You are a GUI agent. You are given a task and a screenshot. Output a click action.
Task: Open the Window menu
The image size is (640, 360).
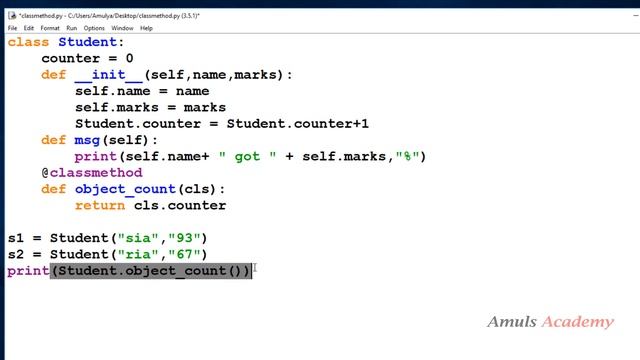point(122,28)
